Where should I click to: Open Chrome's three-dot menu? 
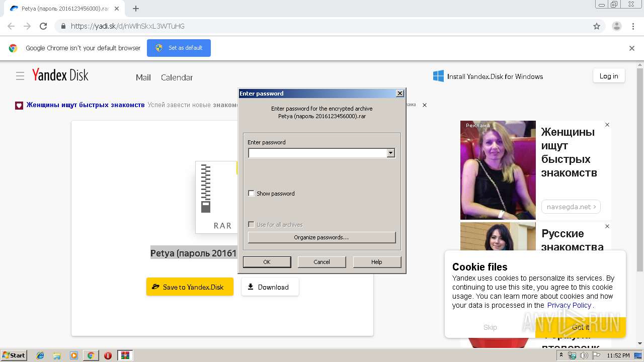point(633,26)
